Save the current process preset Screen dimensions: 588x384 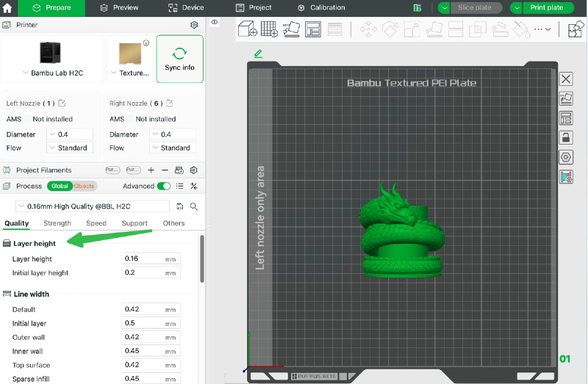tap(180, 206)
